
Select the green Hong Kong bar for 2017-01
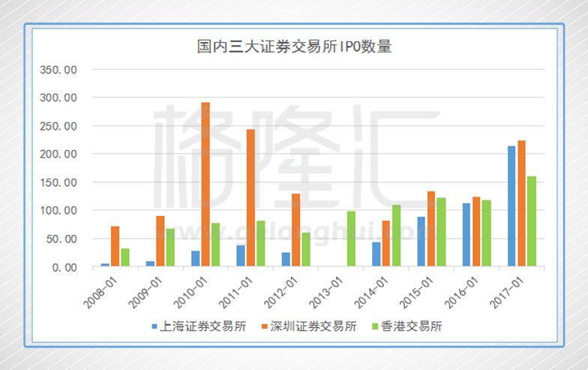click(532, 221)
